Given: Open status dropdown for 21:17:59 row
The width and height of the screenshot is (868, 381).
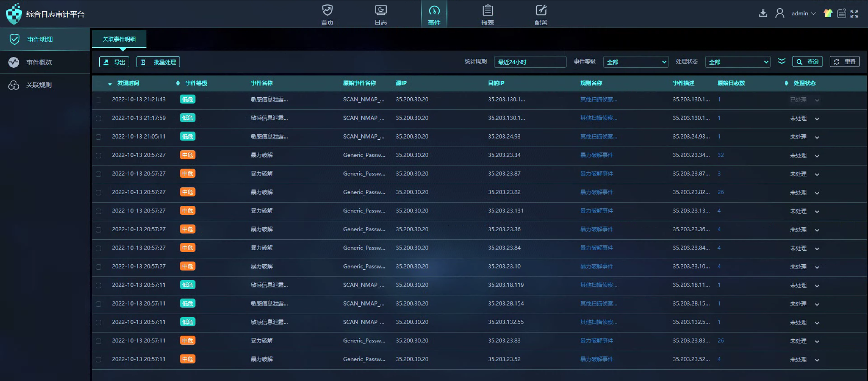Looking at the screenshot, I should pyautogui.click(x=805, y=118).
